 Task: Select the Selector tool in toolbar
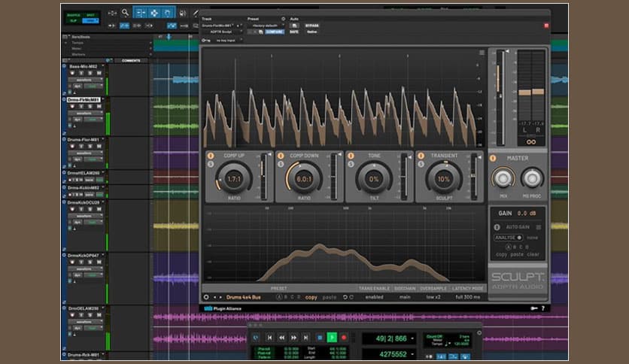pyautogui.click(x=154, y=14)
